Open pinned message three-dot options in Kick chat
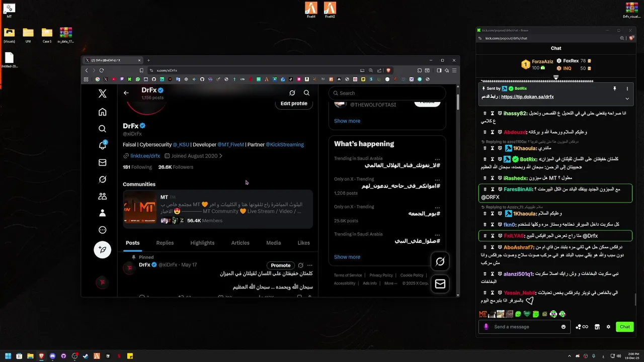 [627, 88]
